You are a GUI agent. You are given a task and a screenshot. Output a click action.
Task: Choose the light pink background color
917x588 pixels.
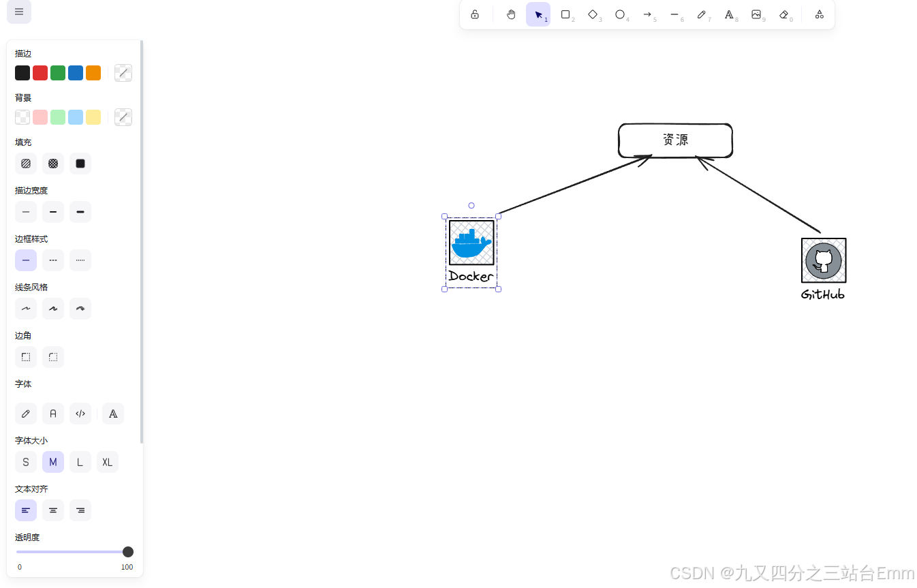[40, 117]
